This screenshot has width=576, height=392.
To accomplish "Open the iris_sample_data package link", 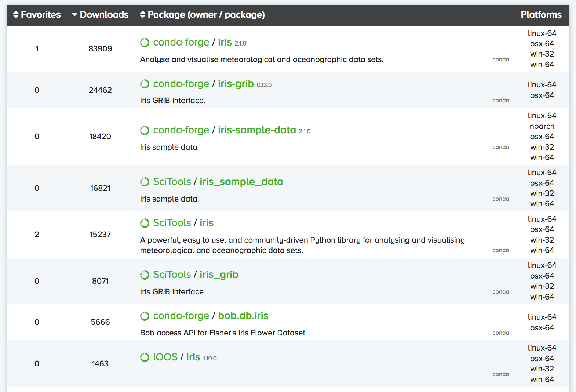I will (241, 182).
